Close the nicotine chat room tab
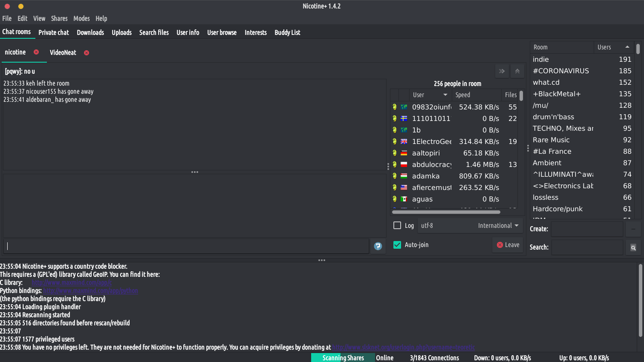This screenshot has height=362, width=644. [36, 52]
